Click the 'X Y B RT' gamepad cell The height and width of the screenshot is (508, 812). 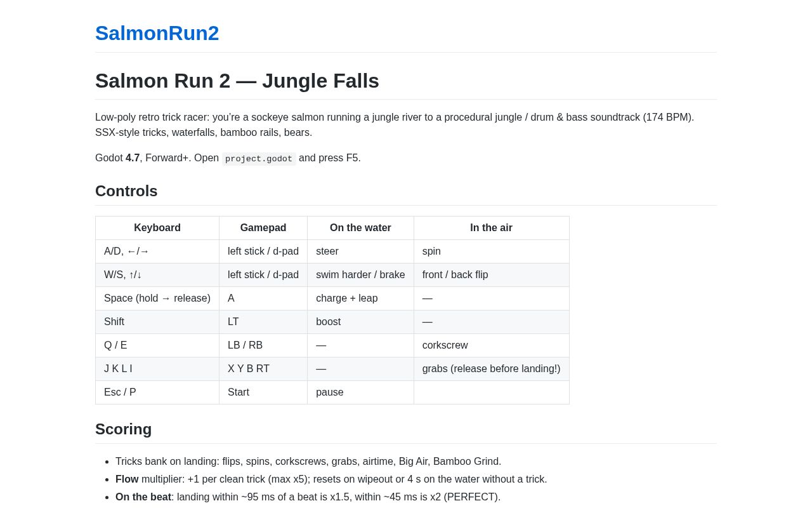point(263,369)
